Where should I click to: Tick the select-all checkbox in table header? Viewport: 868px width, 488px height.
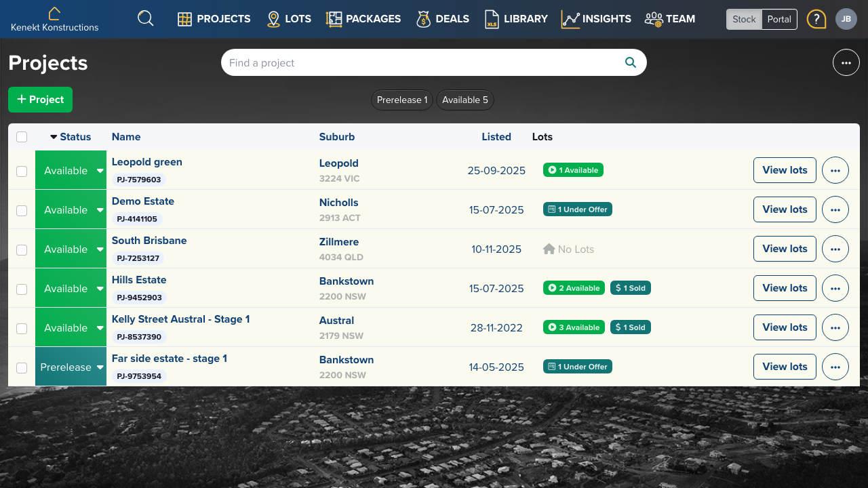pos(22,137)
